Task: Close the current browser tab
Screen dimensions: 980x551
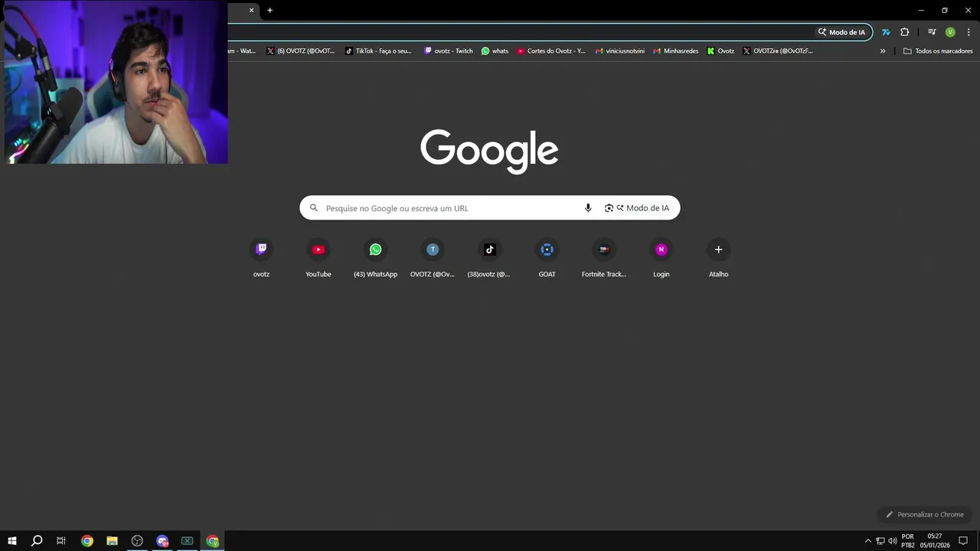Action: [251, 10]
